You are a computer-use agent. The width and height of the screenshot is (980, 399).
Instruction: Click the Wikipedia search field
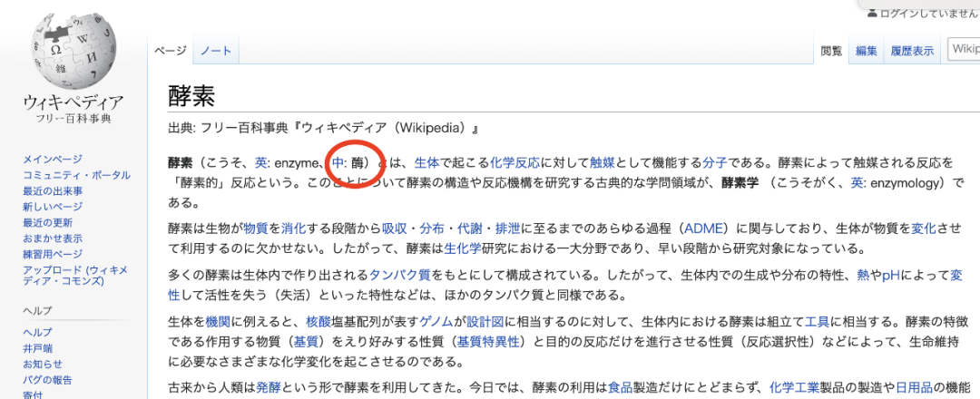point(964,49)
